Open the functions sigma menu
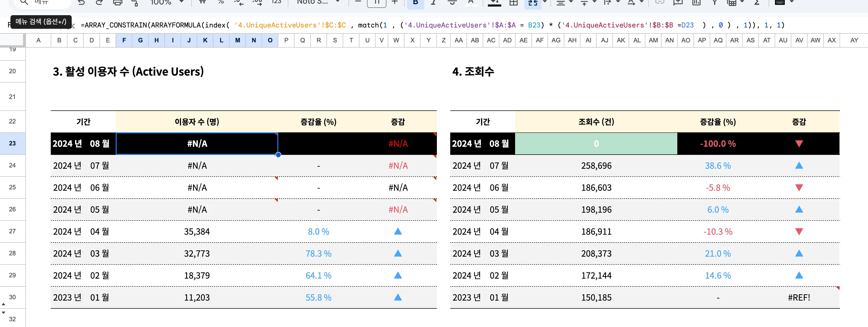Image resolution: width=868 pixels, height=327 pixels. click(757, 2)
